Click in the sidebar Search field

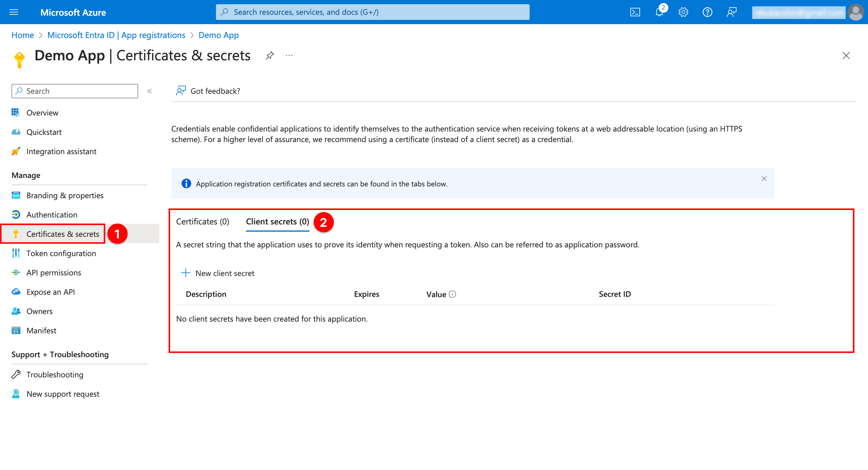[x=75, y=91]
